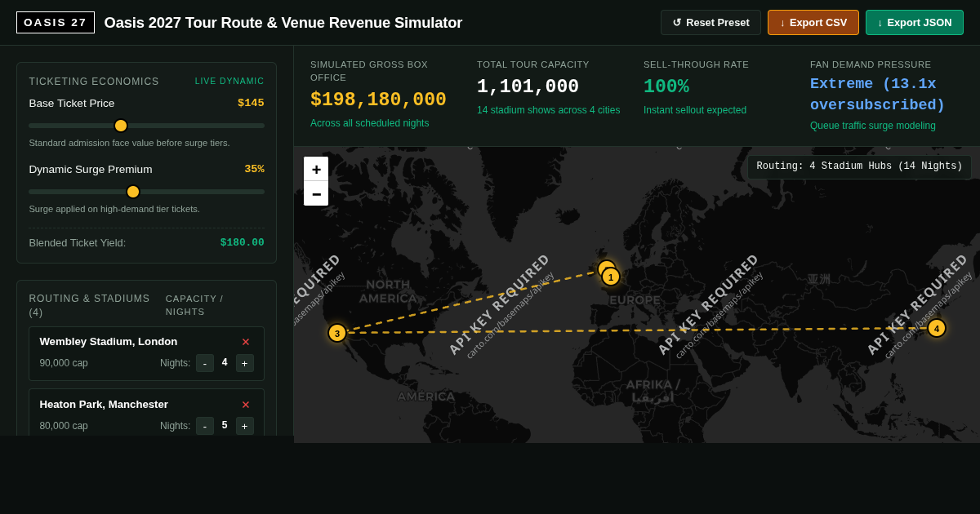Increase Wembley Stadium nights
This screenshot has width=980, height=514.
(x=245, y=363)
